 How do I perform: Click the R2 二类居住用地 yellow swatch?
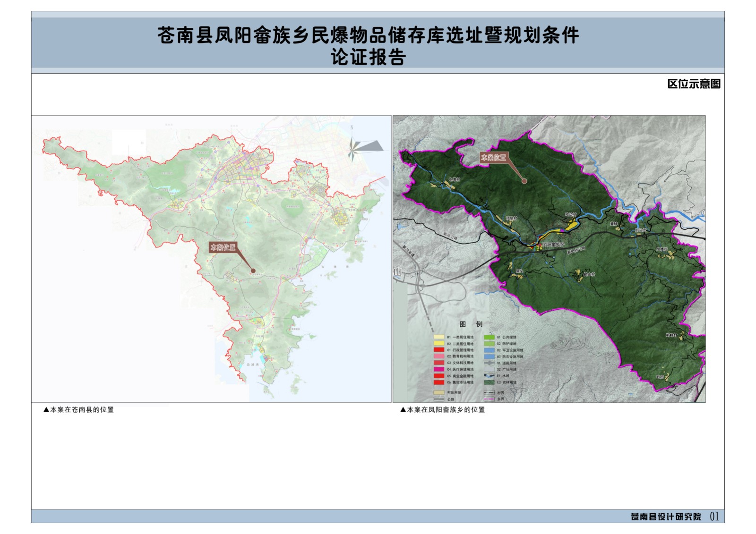[439, 343]
